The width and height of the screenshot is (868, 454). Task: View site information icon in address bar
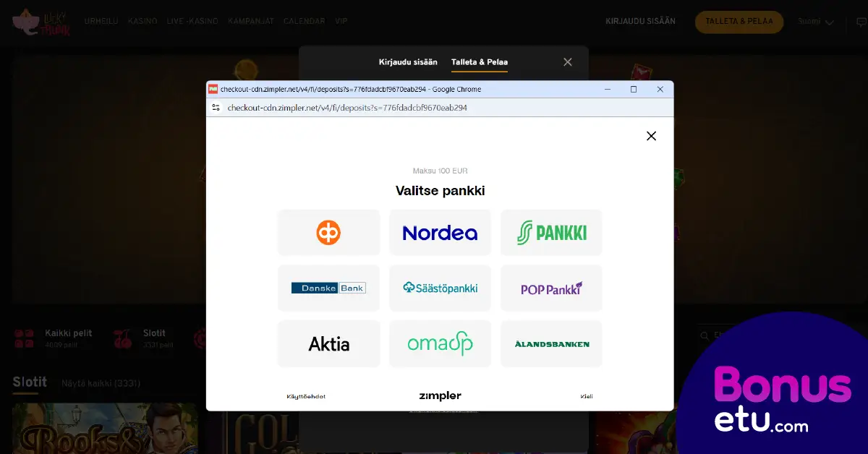(x=215, y=108)
